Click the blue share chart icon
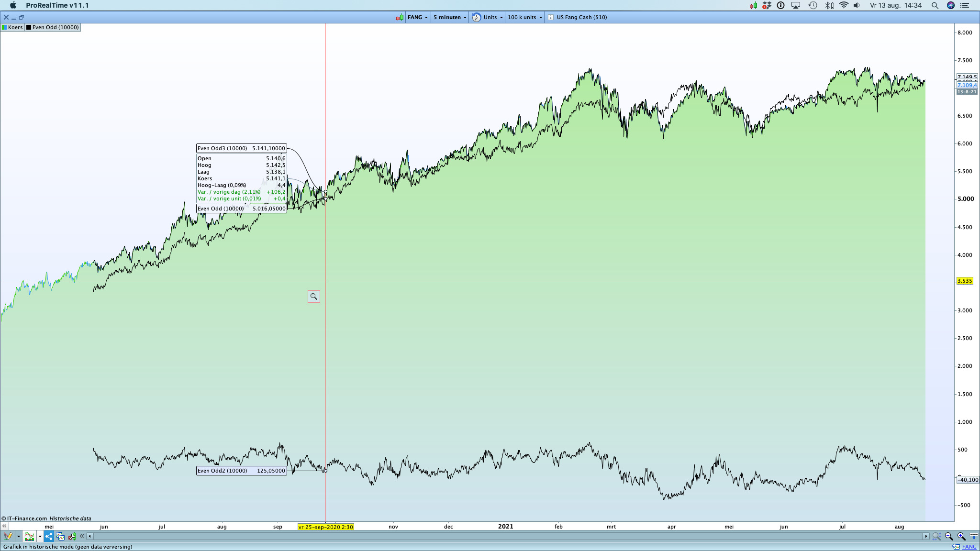 [49, 536]
